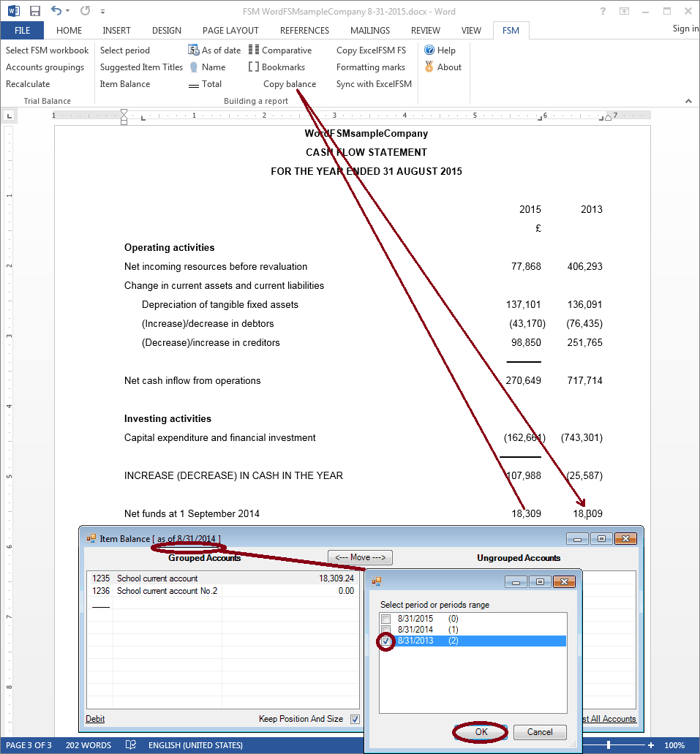Click the 18,309.24 balance of account 1235
700x754 pixels.
(x=336, y=578)
